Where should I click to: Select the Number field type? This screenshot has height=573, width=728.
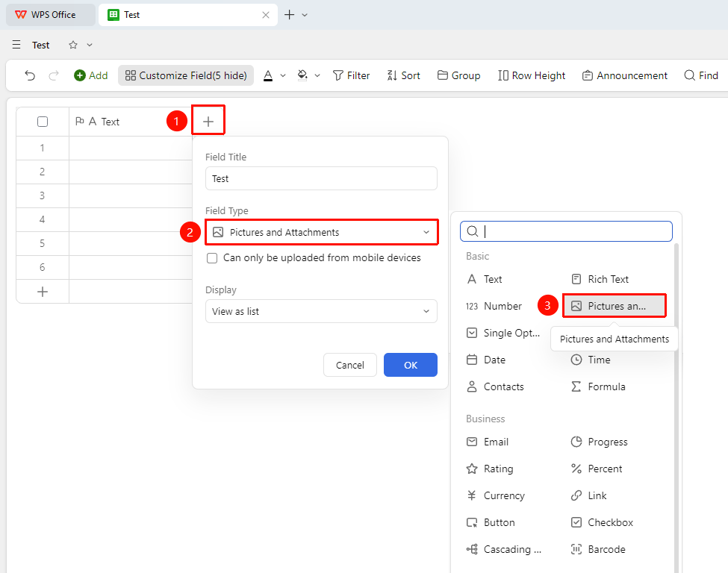494,306
